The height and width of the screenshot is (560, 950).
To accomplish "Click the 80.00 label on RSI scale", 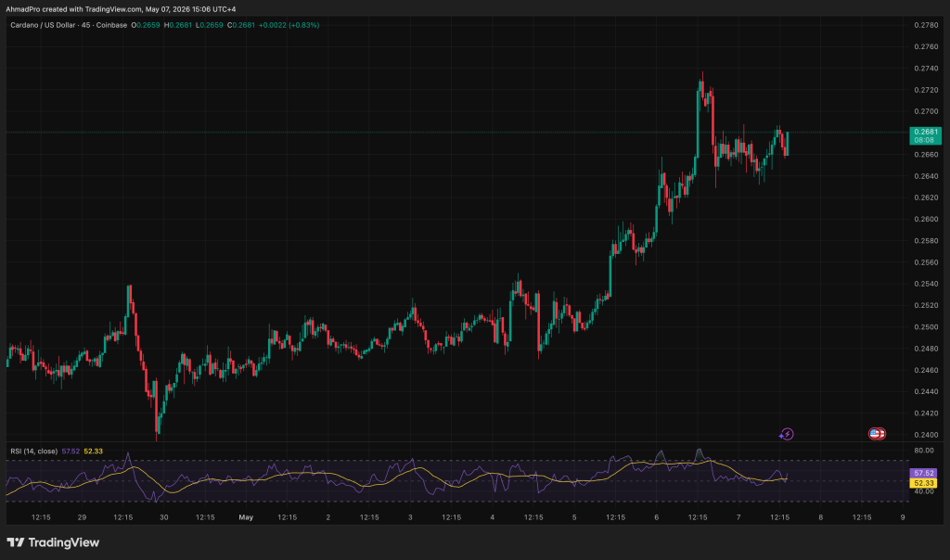I will pyautogui.click(x=923, y=451).
